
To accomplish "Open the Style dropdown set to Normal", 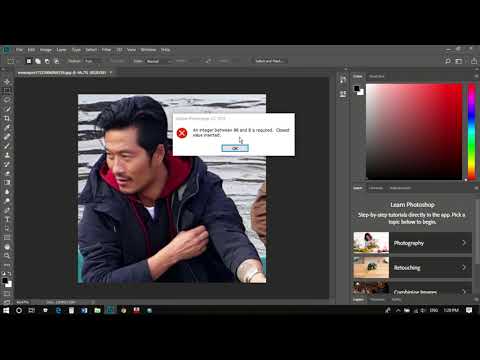I will tap(158, 61).
